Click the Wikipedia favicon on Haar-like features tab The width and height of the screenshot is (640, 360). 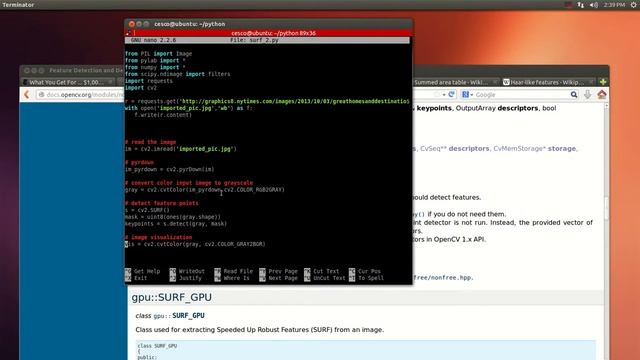click(x=506, y=82)
